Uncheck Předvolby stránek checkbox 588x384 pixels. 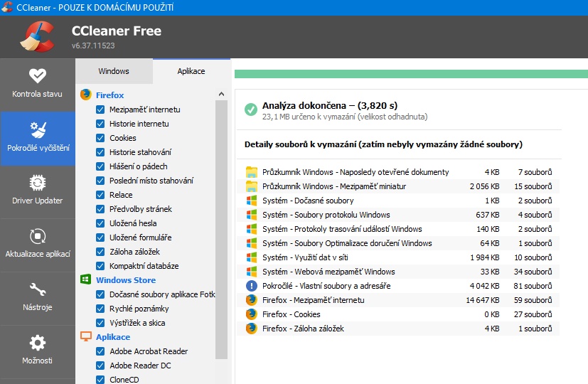pyautogui.click(x=100, y=209)
